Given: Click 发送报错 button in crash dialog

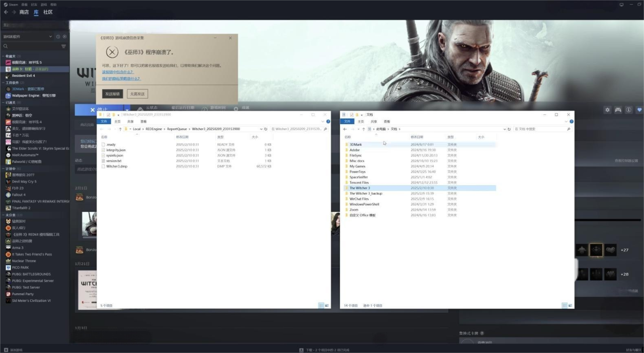Looking at the screenshot, I should coord(112,94).
